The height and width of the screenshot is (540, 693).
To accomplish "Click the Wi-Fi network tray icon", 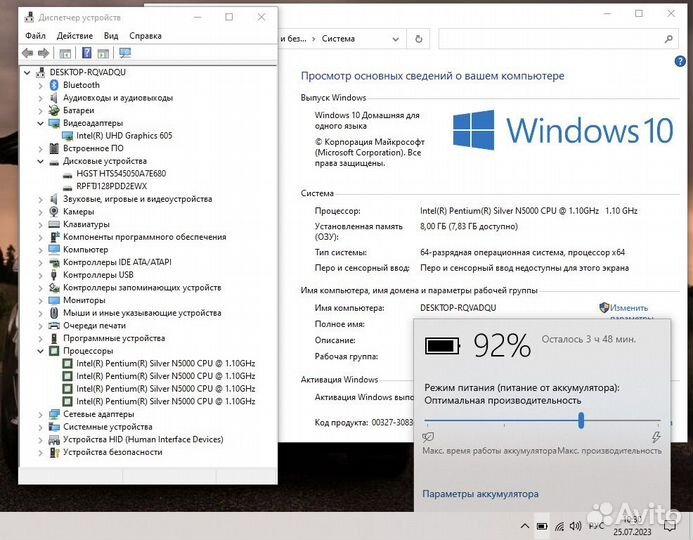I will pyautogui.click(x=560, y=526).
